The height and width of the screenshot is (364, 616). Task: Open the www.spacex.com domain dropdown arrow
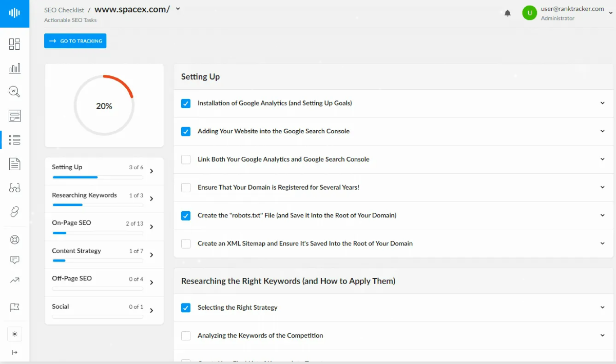178,9
